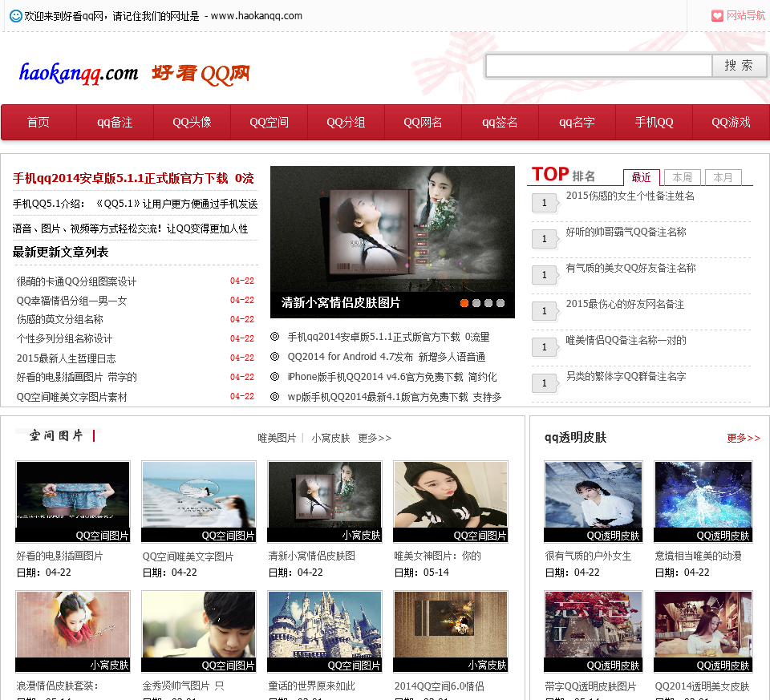
Task: Click bullet icon beside 手机qq2014安卓版5.1.1 list link
Action: pos(275,337)
